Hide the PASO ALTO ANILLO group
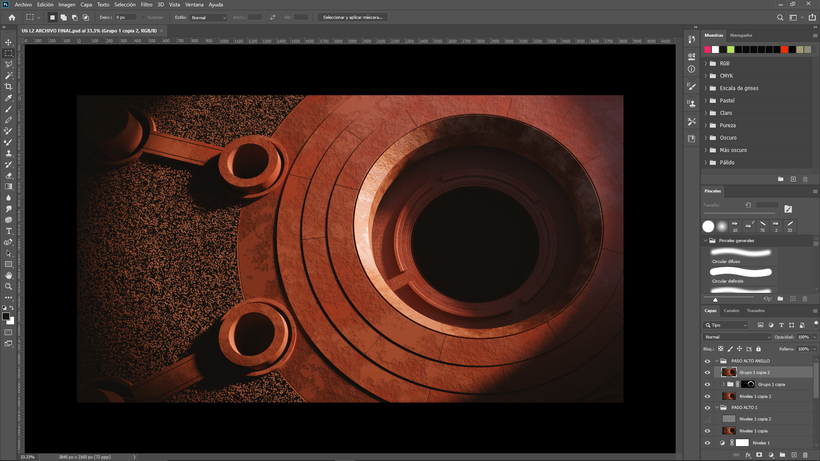 pyautogui.click(x=707, y=361)
